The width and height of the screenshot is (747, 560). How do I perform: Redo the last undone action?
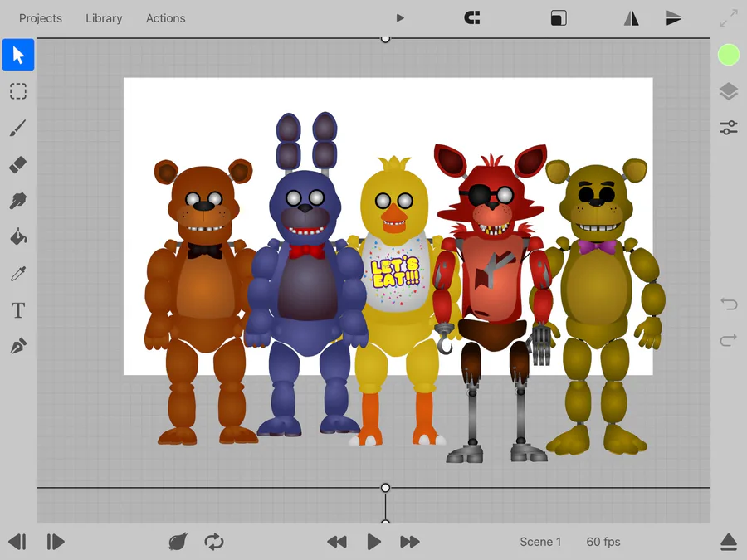point(729,340)
